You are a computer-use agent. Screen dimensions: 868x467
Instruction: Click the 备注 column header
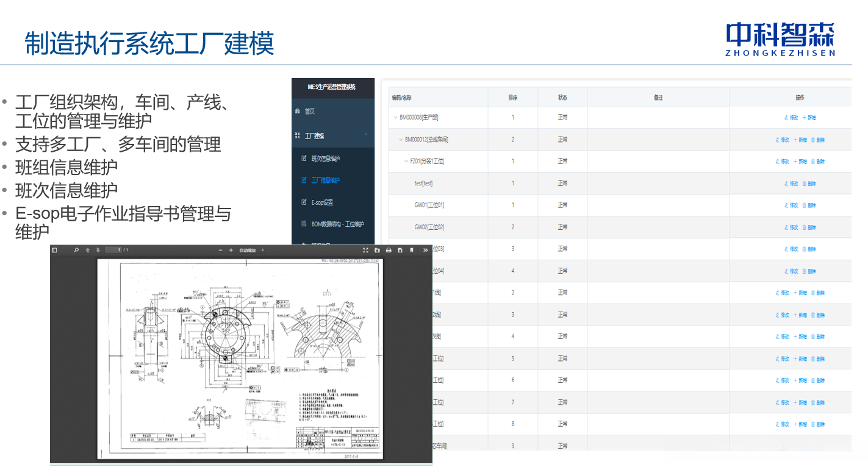(658, 98)
